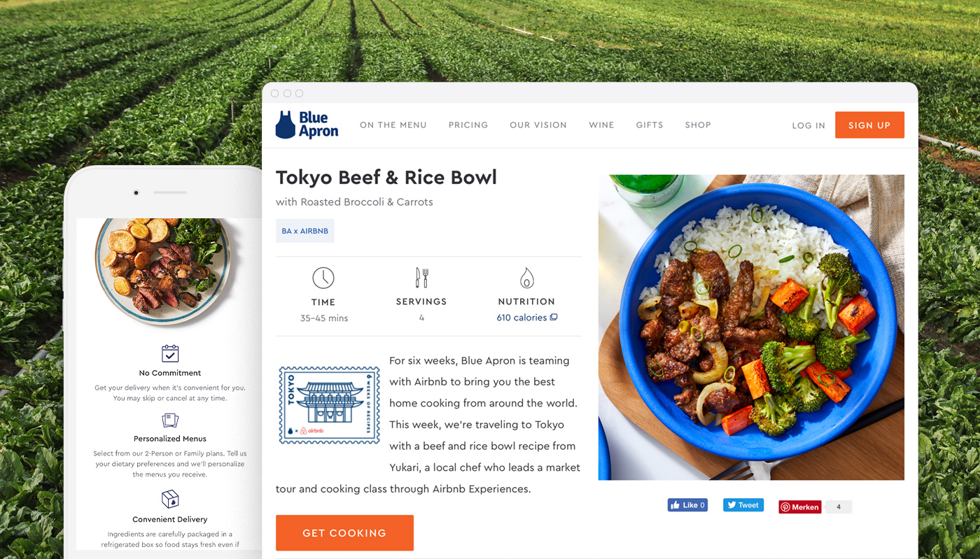This screenshot has height=559, width=980.
Task: Click the Blue Apron logo
Action: click(x=307, y=125)
